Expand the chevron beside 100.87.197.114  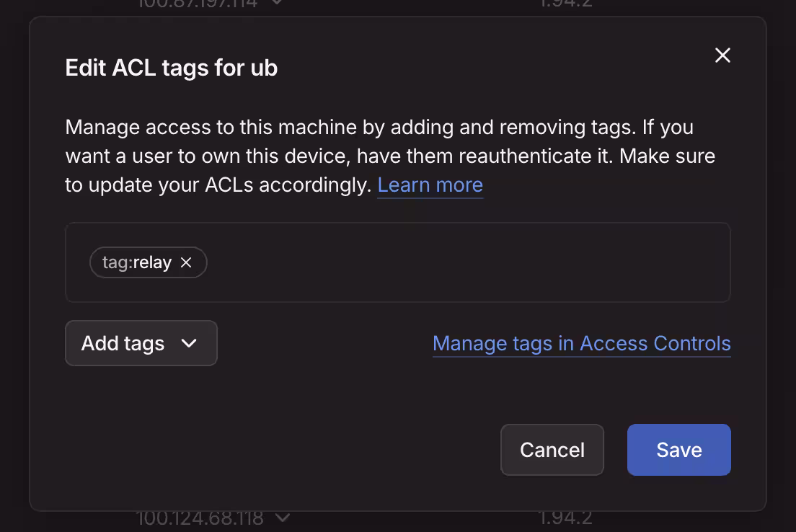[x=277, y=3]
